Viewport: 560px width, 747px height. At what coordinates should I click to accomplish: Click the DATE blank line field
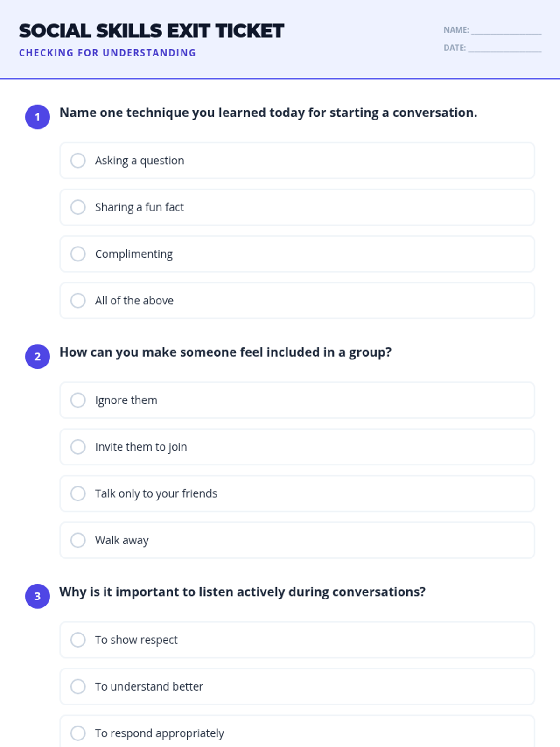[x=504, y=48]
